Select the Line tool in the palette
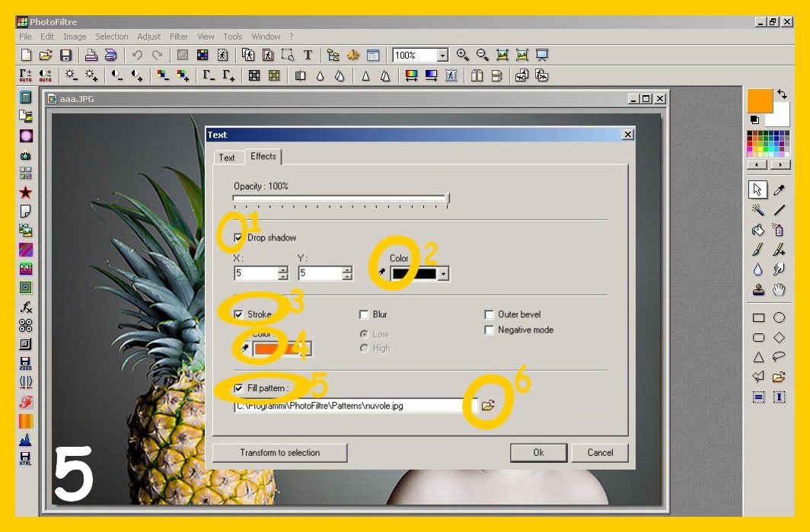This screenshot has height=532, width=810. point(779,210)
